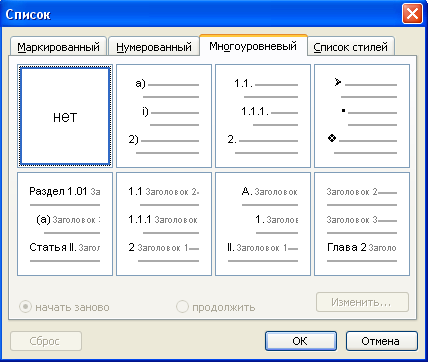Cancel with the Отмена button
This screenshot has height=362, width=428.
[x=382, y=341]
